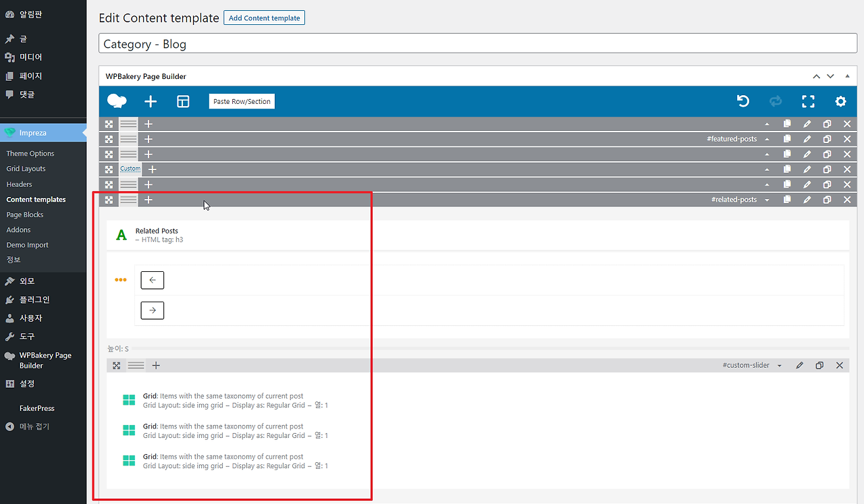Clone the #custom-slider inner row
This screenshot has height=504, width=864.
[819, 365]
